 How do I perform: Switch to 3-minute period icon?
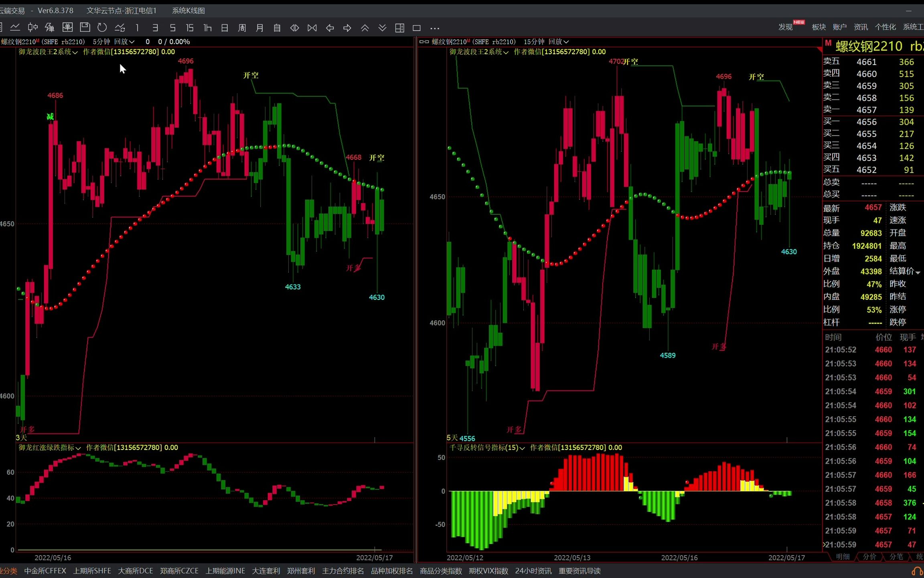coord(155,28)
